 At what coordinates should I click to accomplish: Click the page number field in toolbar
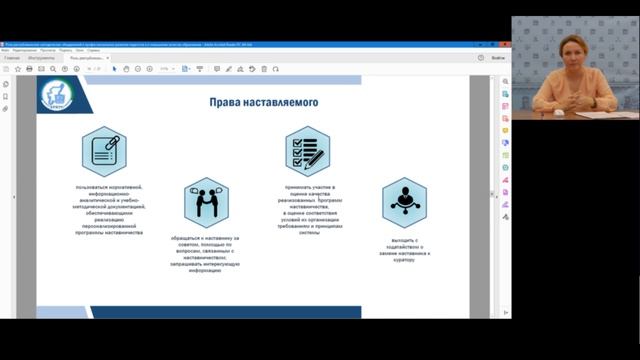pyautogui.click(x=89, y=69)
